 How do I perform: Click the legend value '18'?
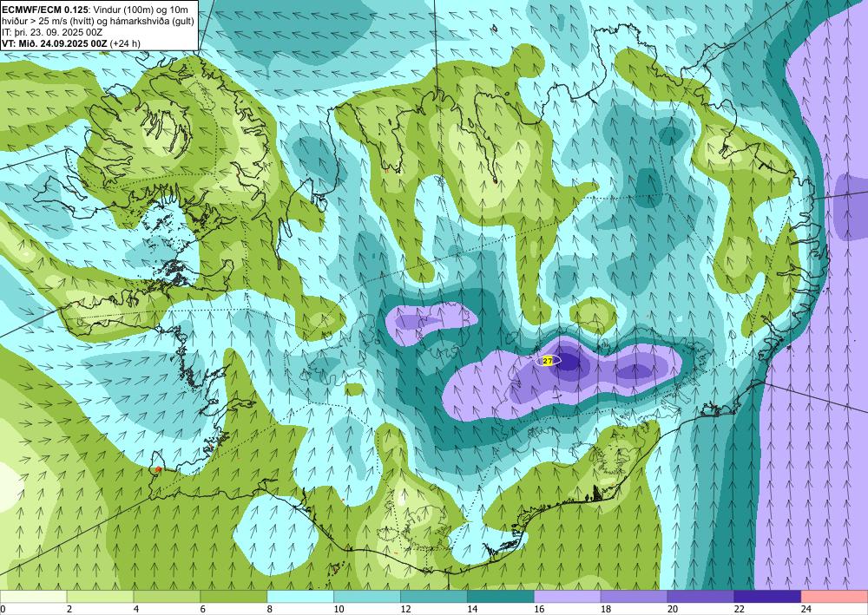[606, 609]
